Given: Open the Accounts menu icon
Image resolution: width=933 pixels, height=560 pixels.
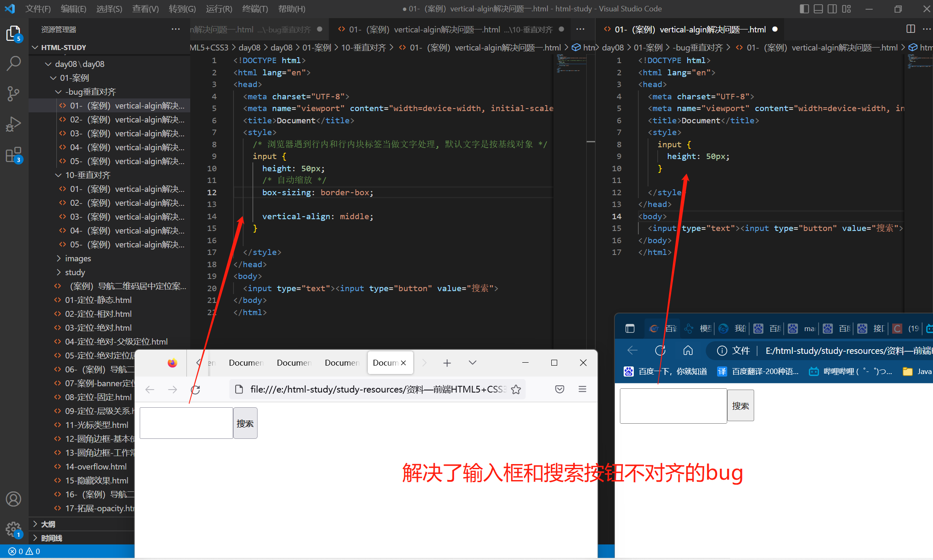Looking at the screenshot, I should (13, 499).
